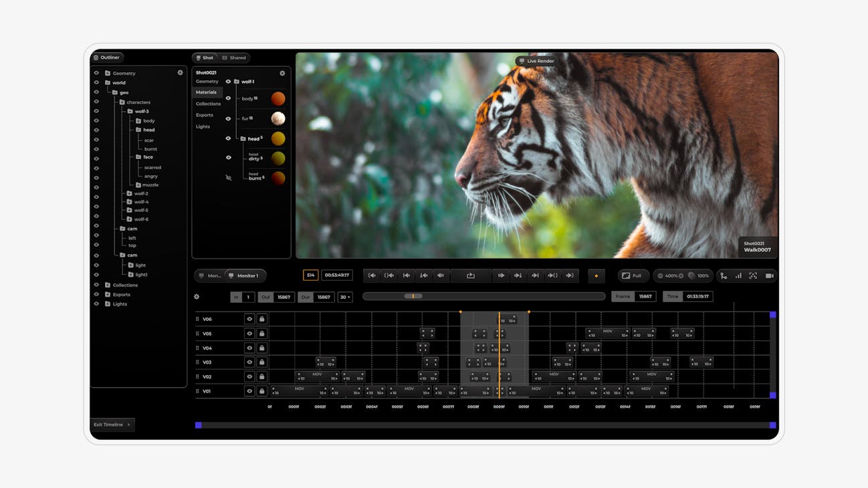Click the orange keyframe diamond button
Viewport: 868px width, 488px height.
(x=596, y=275)
